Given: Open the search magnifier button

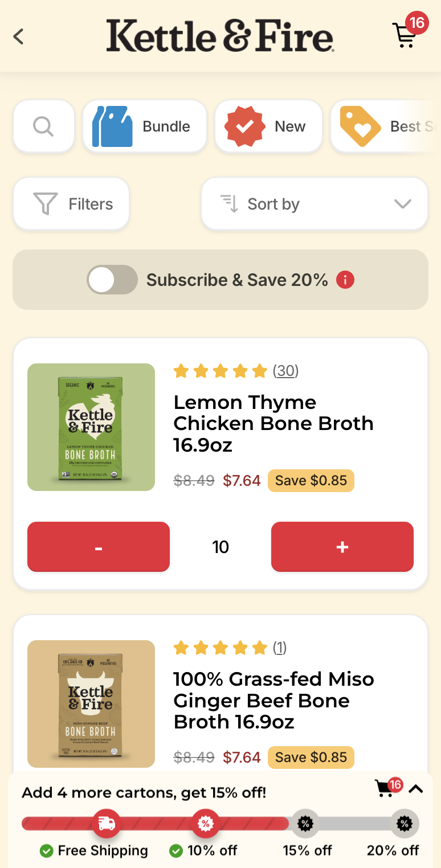Looking at the screenshot, I should [44, 126].
